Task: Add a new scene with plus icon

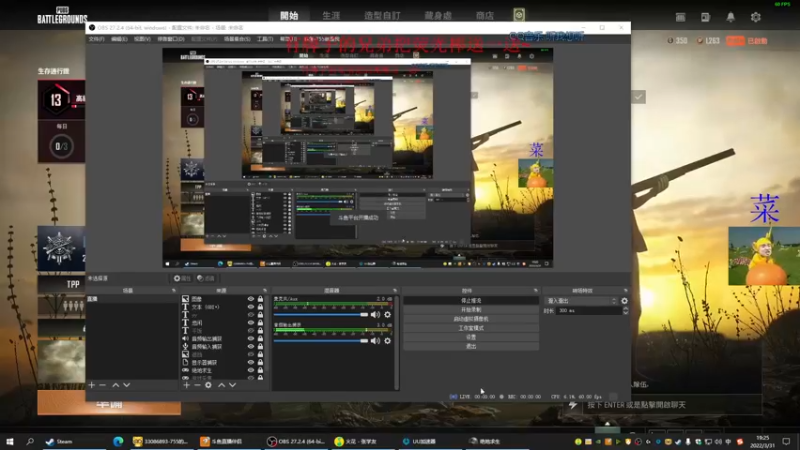Action: point(92,385)
